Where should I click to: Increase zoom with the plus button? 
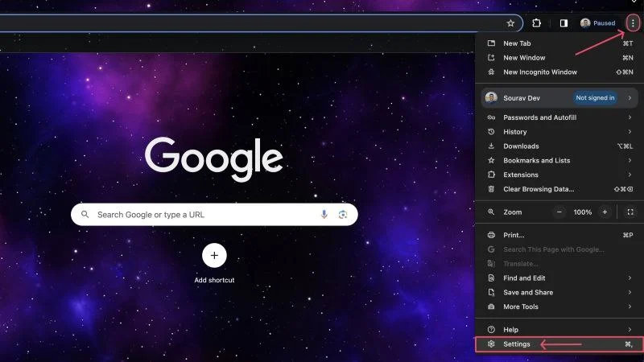(x=605, y=212)
